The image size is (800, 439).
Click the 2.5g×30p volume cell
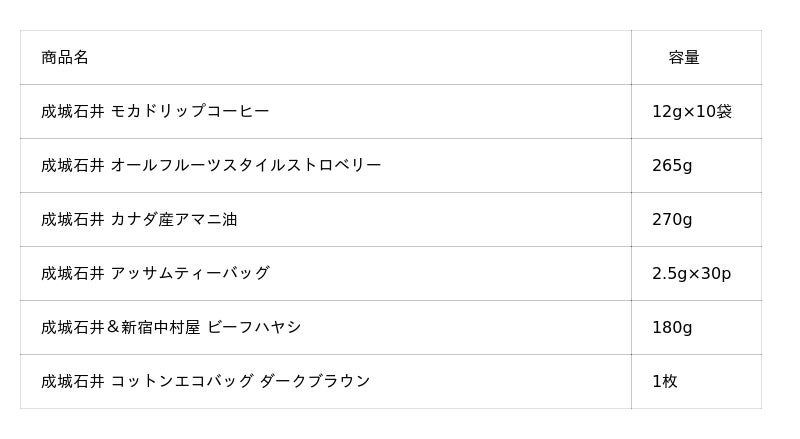coord(691,274)
